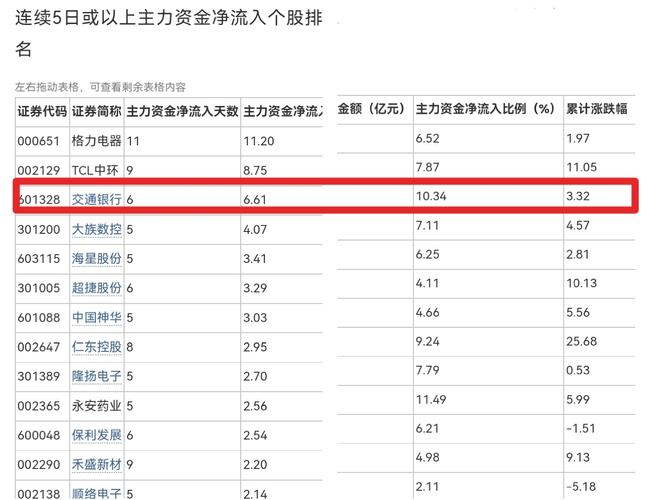
Task: Select stock code 002290
Action: click(39, 465)
